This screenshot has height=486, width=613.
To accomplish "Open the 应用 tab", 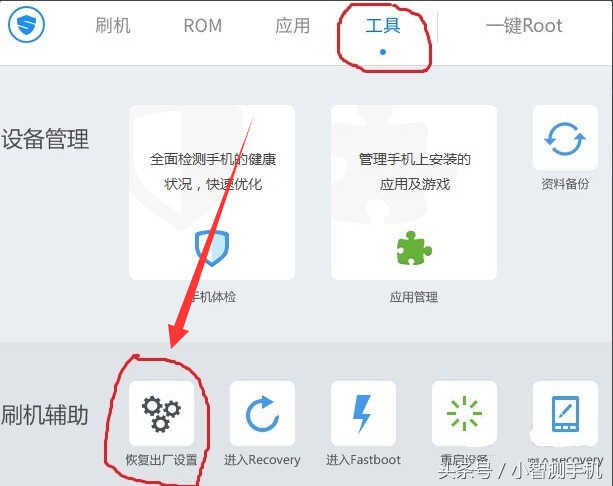I will click(x=292, y=26).
